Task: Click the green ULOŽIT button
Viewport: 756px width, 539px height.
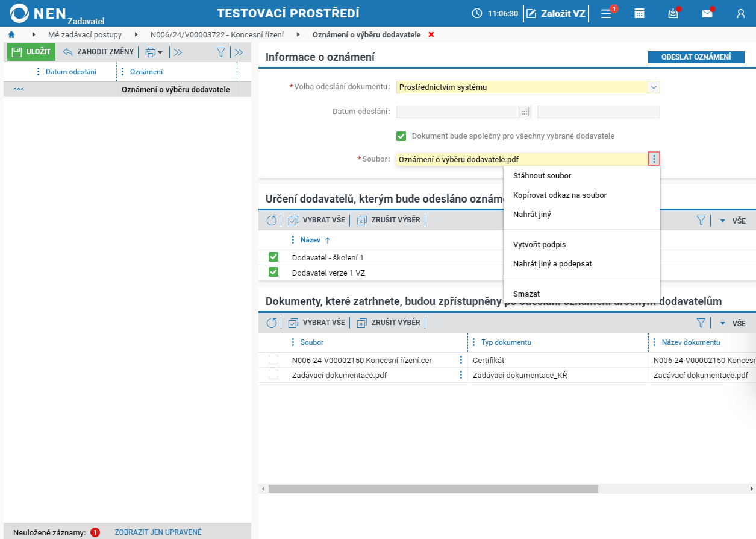Action: [31, 52]
